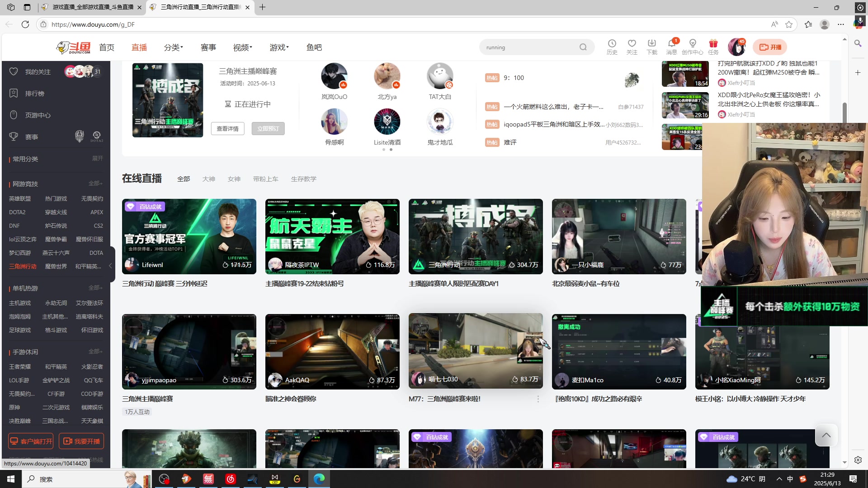Screen dimensions: 868x488
Task: Go to 赛事 nav item
Action: click(x=208, y=47)
